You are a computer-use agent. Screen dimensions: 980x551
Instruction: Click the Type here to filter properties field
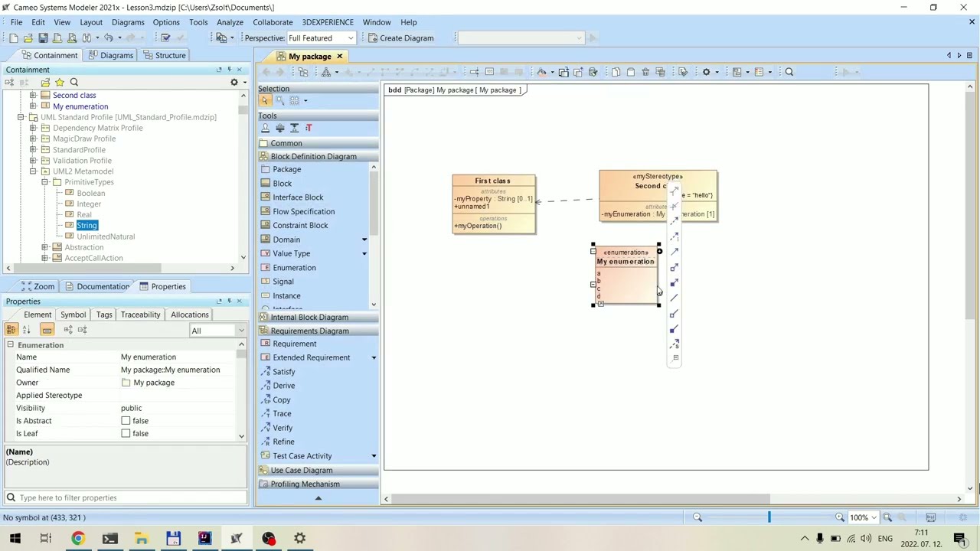click(x=126, y=497)
